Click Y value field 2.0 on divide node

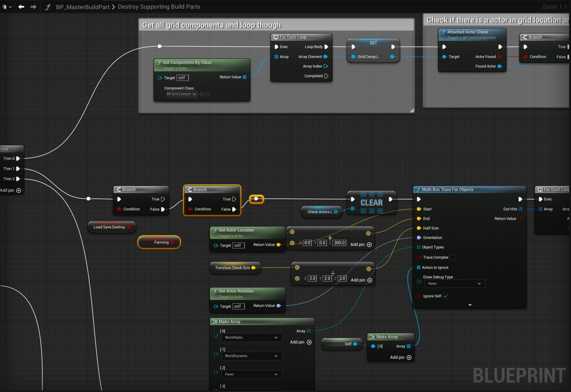coord(327,278)
